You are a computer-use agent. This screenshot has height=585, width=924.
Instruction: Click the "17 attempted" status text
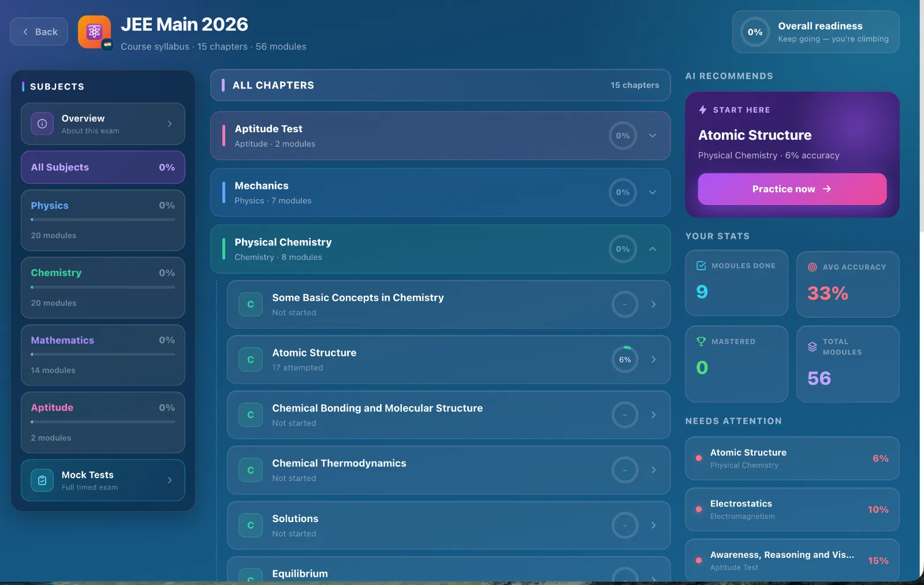tap(297, 368)
